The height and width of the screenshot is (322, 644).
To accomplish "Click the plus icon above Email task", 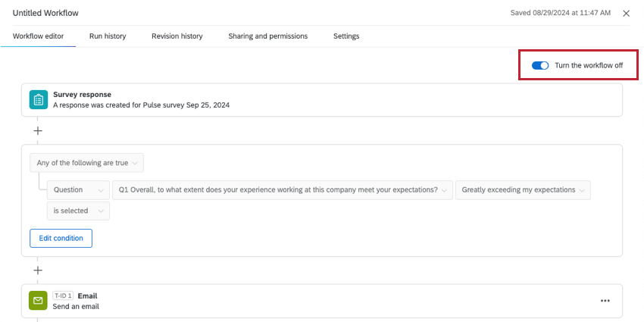I will (38, 270).
